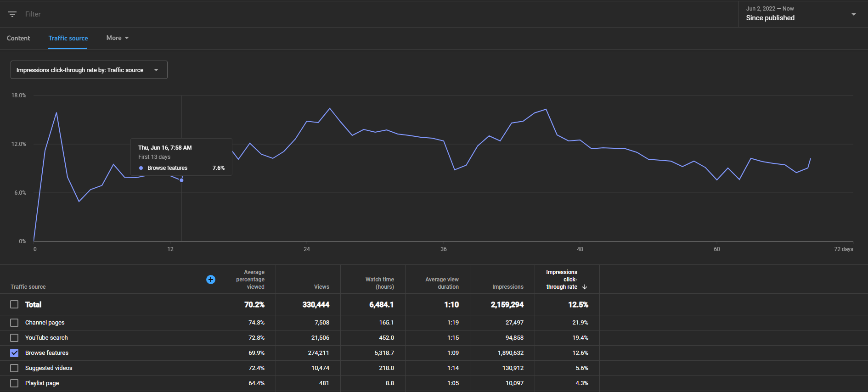This screenshot has width=868, height=392.
Task: Sort by Views column header
Action: pyautogui.click(x=321, y=287)
